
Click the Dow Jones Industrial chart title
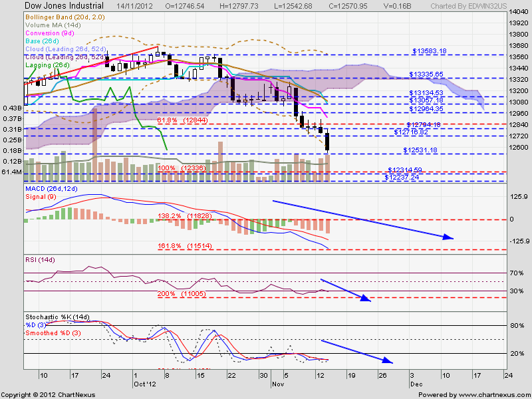64,6
